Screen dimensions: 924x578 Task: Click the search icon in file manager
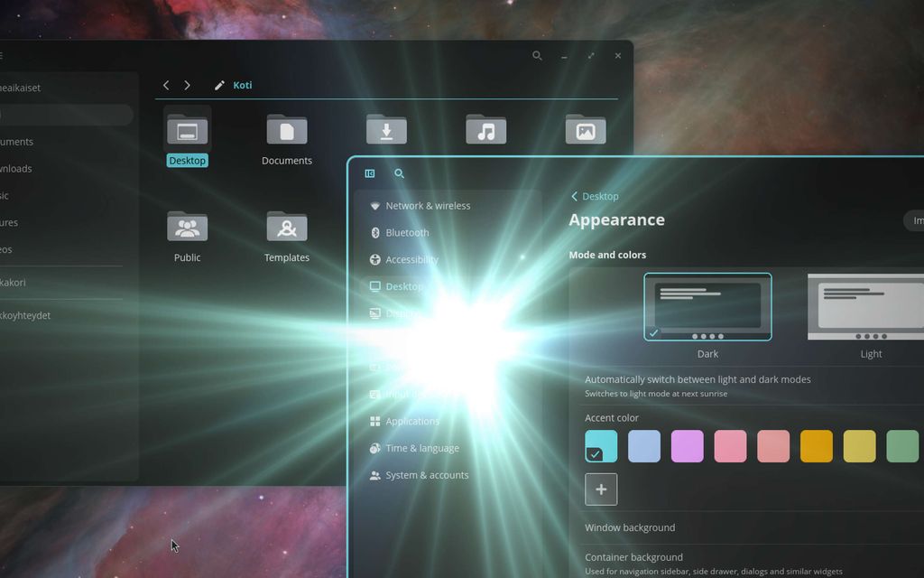[x=537, y=56]
